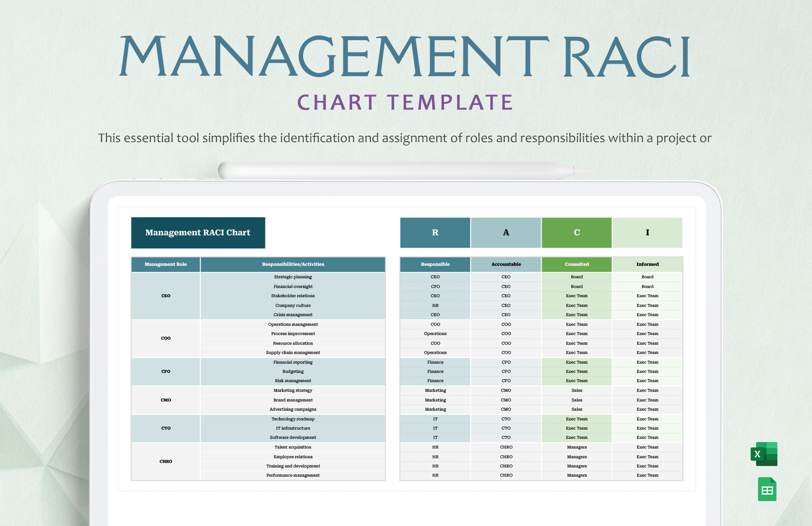This screenshot has height=526, width=812.
Task: Click the Crisis management activity cell
Action: pyautogui.click(x=293, y=315)
